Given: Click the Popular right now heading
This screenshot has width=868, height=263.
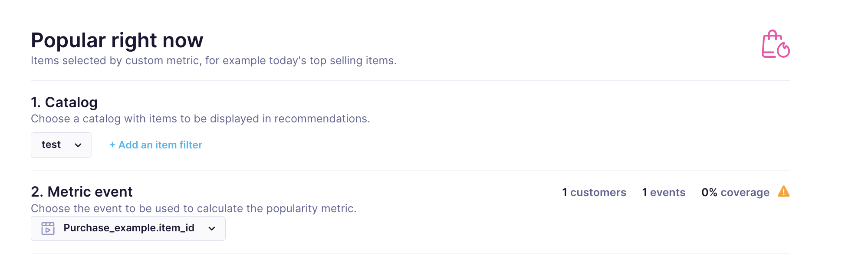Looking at the screenshot, I should 117,40.
